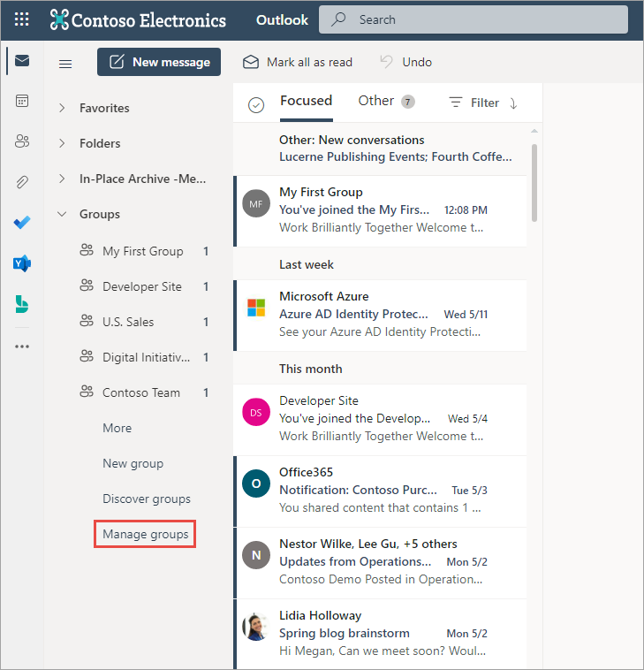Click the Contoso Electronics logo

coord(138,20)
